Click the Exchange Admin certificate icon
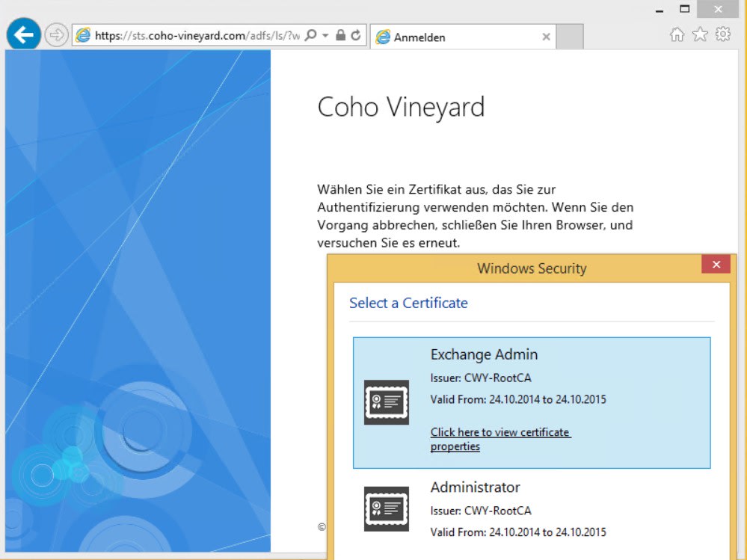 (386, 401)
